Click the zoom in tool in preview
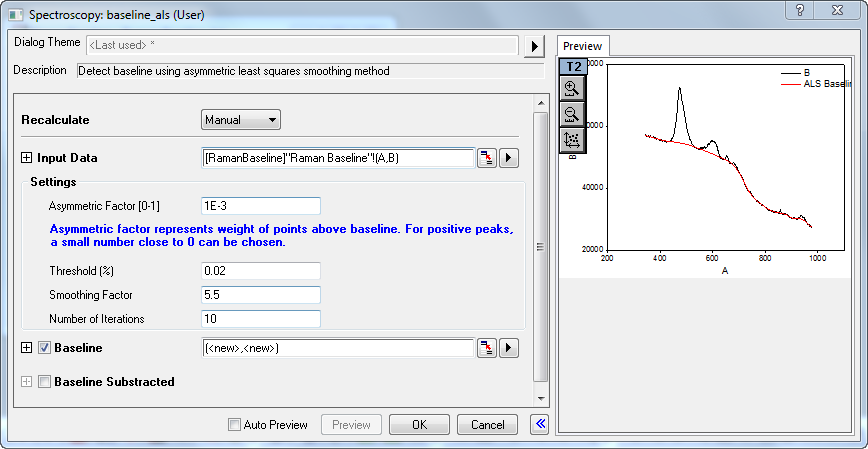The width and height of the screenshot is (868, 449). point(572,88)
